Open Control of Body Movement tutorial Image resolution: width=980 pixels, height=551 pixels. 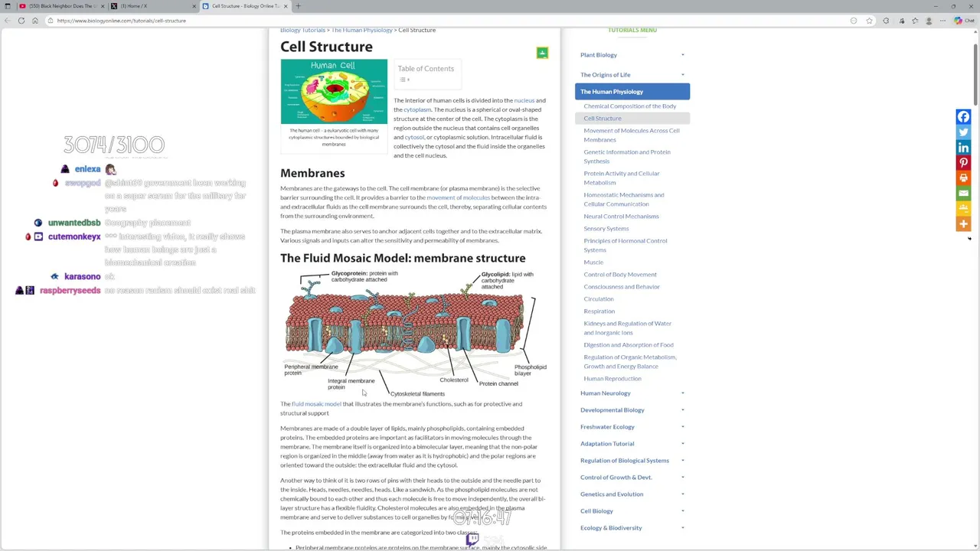pos(620,275)
